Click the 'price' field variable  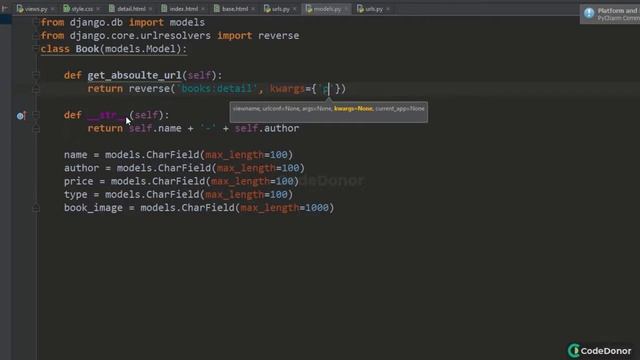click(x=78, y=181)
